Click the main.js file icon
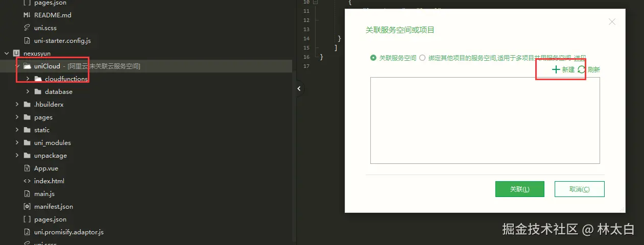Image resolution: width=644 pixels, height=245 pixels. [27, 193]
